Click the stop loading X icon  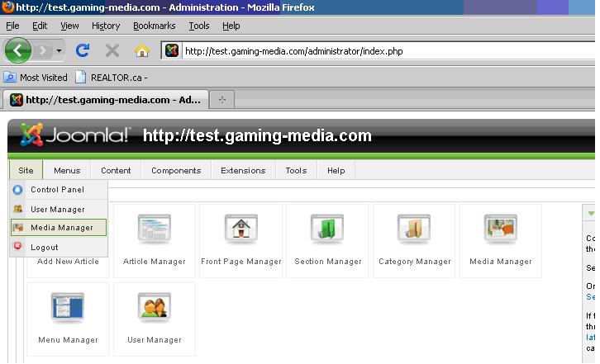[x=112, y=50]
